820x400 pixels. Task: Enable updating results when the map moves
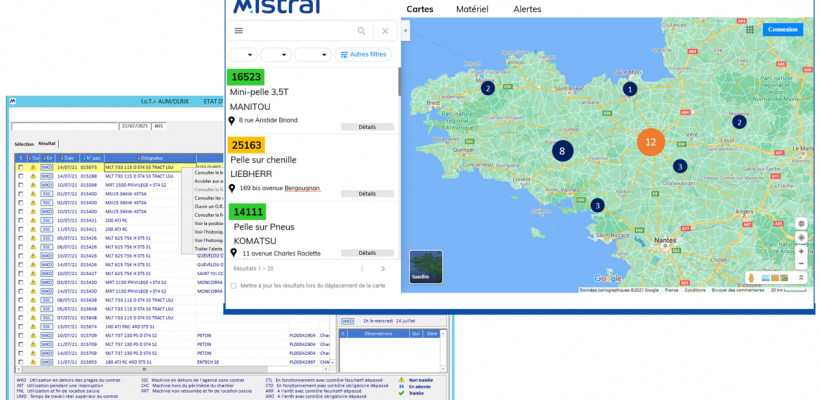pyautogui.click(x=233, y=286)
